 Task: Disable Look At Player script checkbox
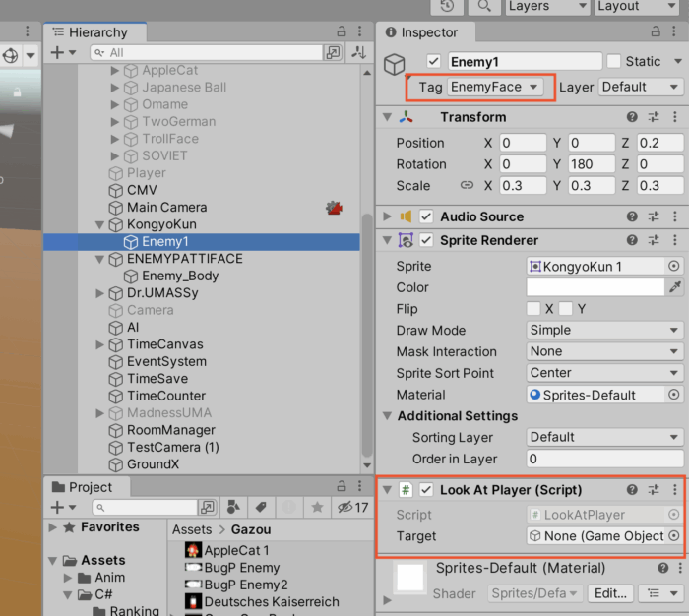[x=426, y=489]
